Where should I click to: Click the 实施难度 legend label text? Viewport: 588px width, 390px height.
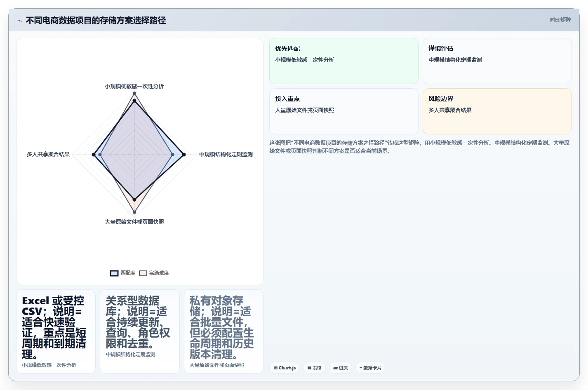(x=159, y=273)
